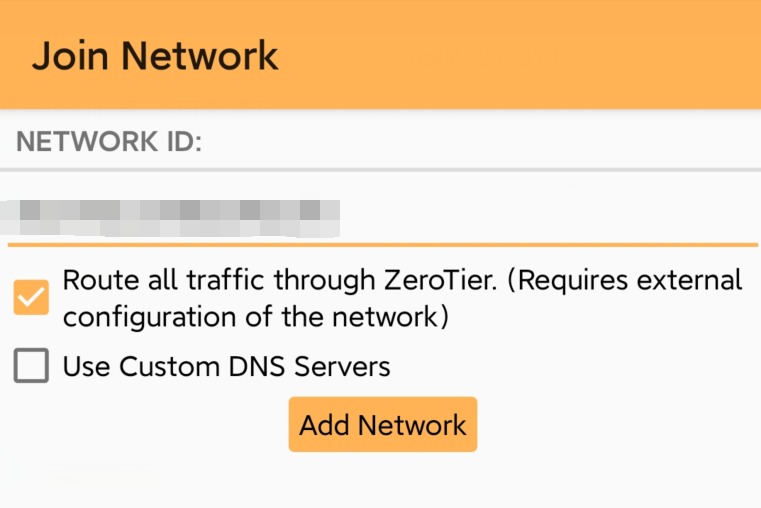
Task: Enable the Use Custom DNS Servers checkbox
Action: point(31,365)
